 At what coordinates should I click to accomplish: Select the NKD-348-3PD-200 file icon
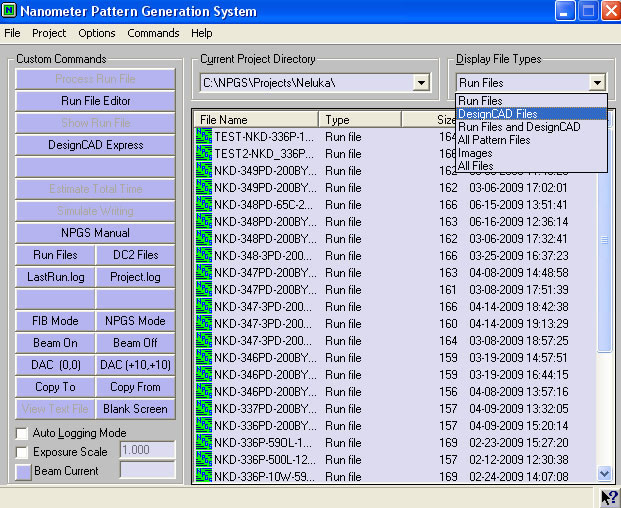click(x=204, y=255)
